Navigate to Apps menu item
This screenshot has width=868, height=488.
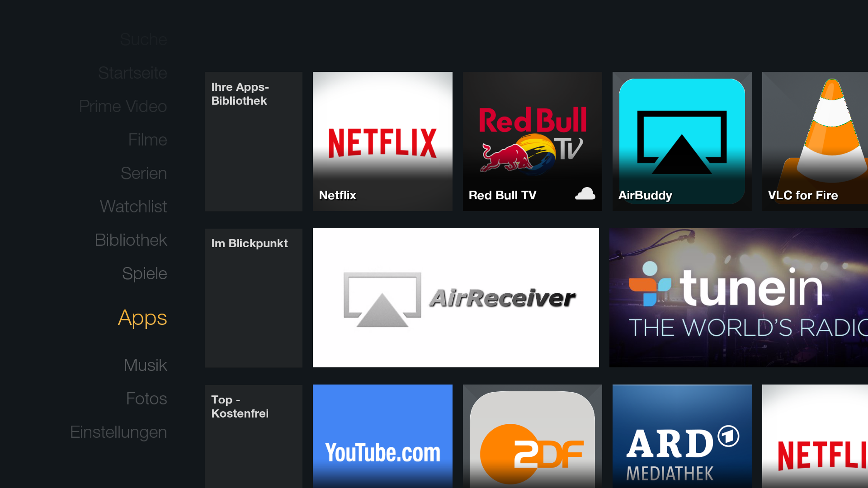142,317
